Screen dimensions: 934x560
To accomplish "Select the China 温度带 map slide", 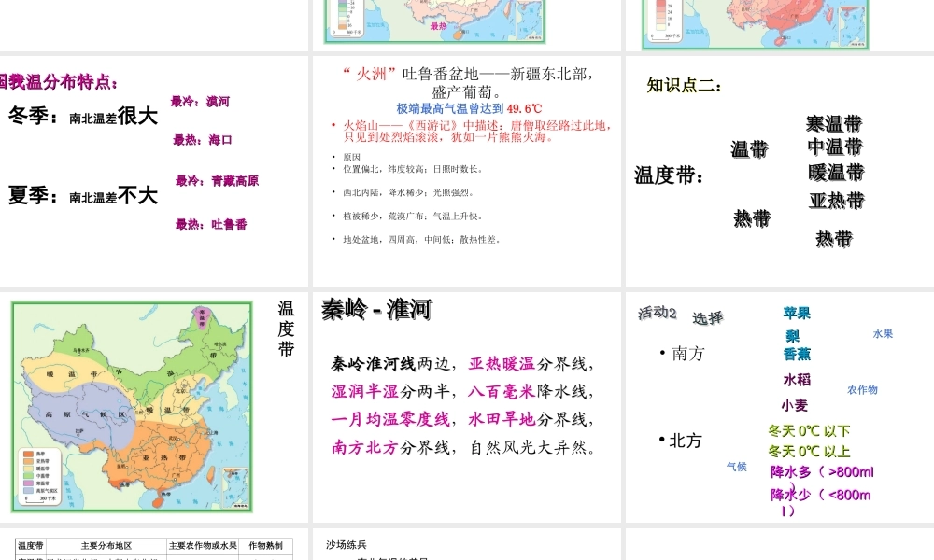I will 154,407.
